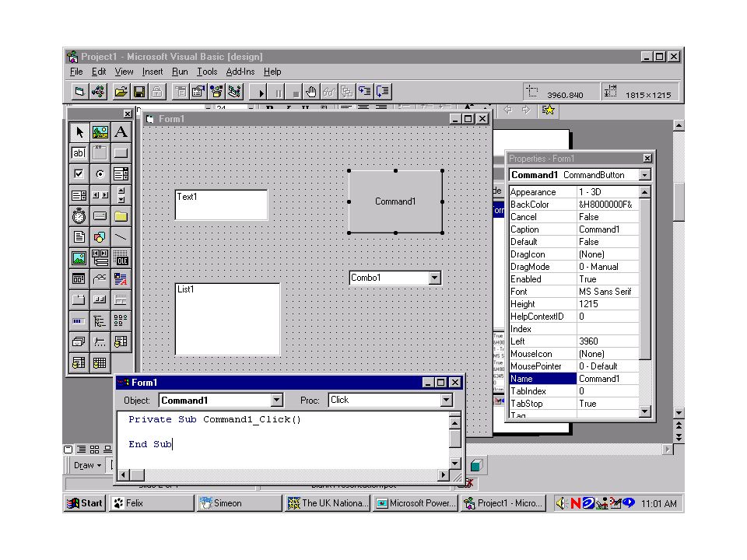This screenshot has width=747, height=560.
Task: Select the OLE container tool
Action: pyautogui.click(x=121, y=258)
